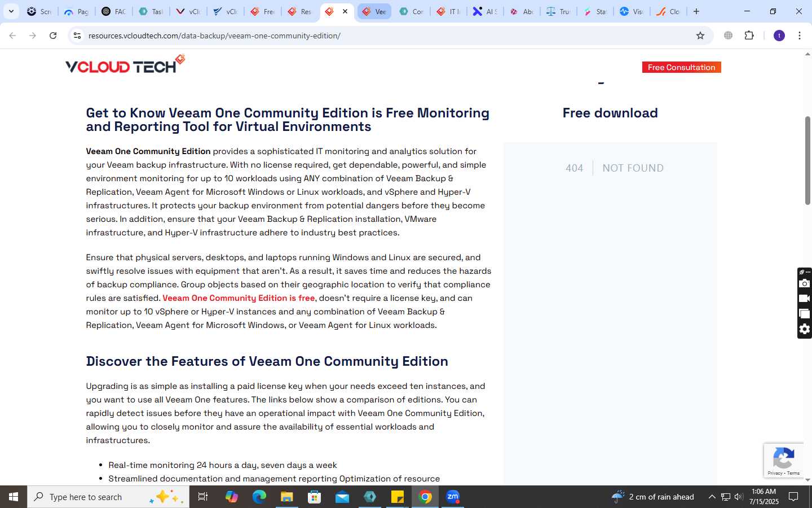
Task: Click the globe extension icon
Action: (x=728, y=36)
